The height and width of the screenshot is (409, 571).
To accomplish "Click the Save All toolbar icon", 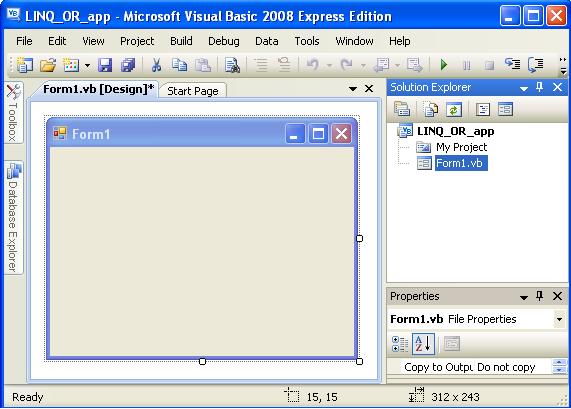I will point(128,65).
